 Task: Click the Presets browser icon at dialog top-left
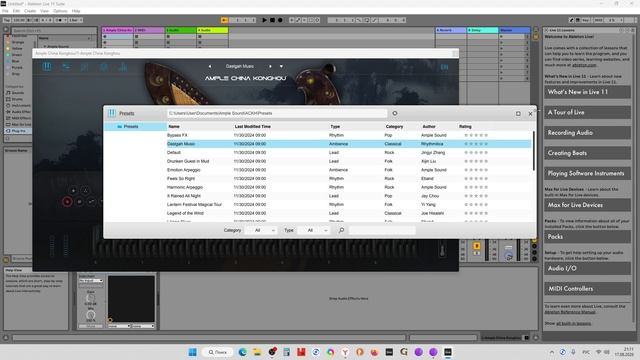[x=112, y=113]
